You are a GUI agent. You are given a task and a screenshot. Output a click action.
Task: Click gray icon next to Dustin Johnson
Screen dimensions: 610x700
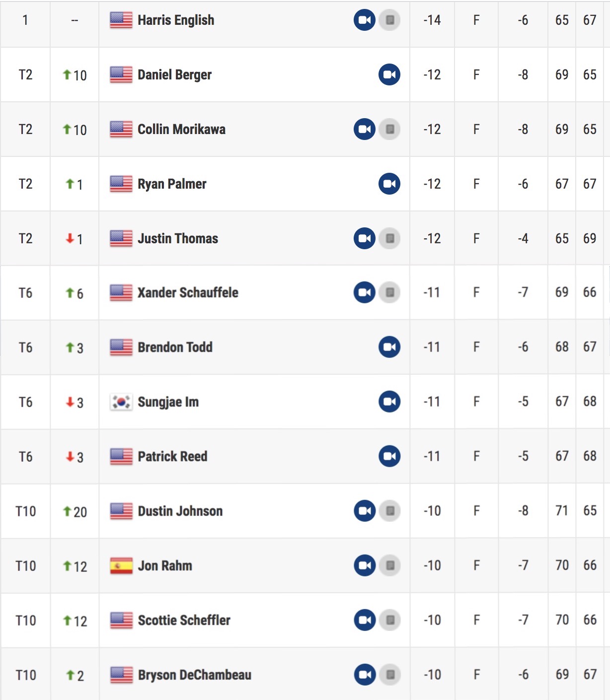389,511
